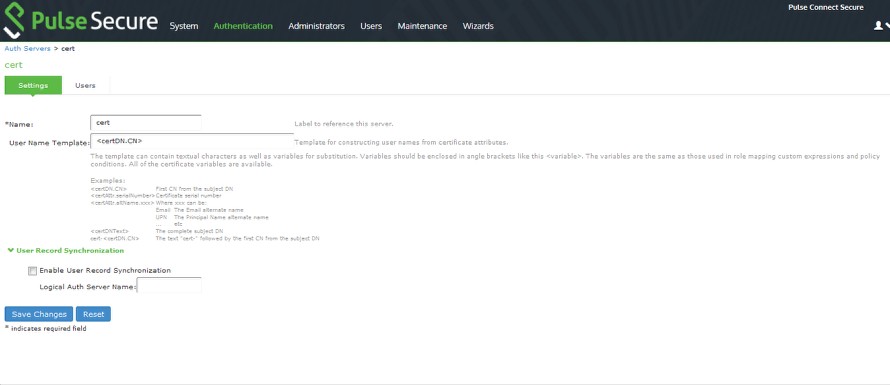890x385 pixels.
Task: Focus the Logical Auth Server Name field
Action: point(169,285)
